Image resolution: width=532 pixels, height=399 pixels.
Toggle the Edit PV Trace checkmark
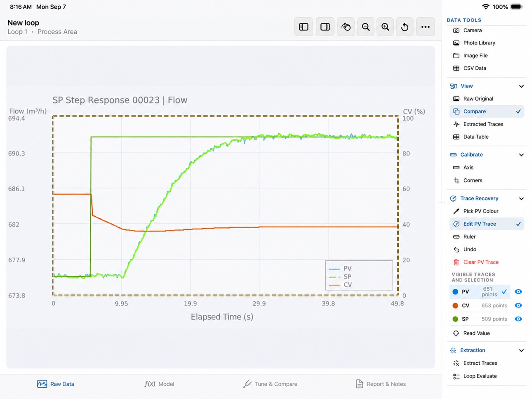pos(518,224)
